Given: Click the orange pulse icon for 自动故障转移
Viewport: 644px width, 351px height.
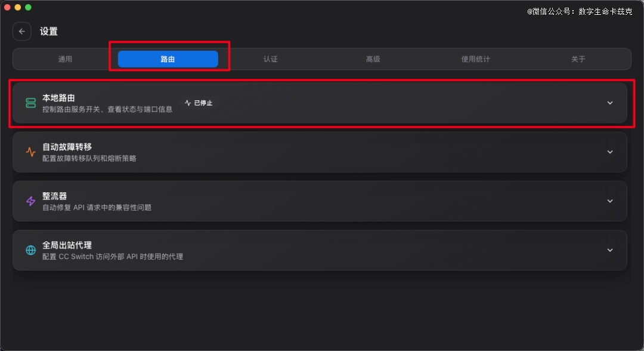Looking at the screenshot, I should [x=30, y=152].
